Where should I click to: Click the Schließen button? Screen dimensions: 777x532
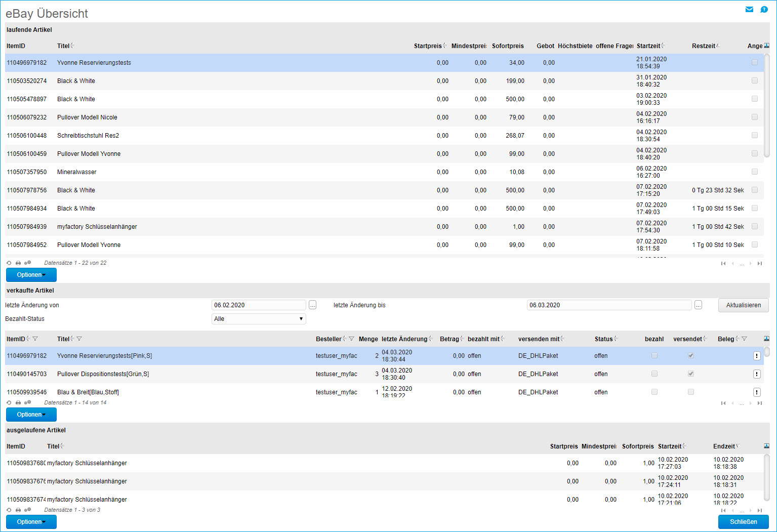coord(743,522)
